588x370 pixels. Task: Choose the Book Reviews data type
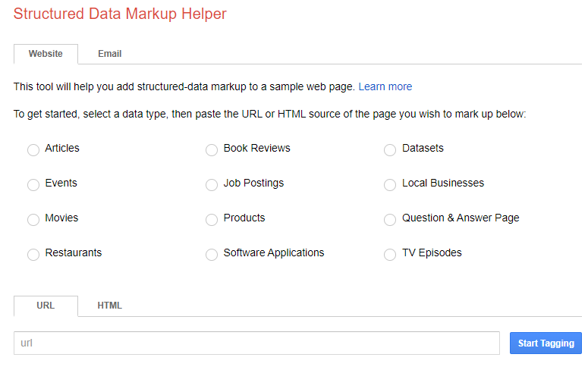click(212, 150)
